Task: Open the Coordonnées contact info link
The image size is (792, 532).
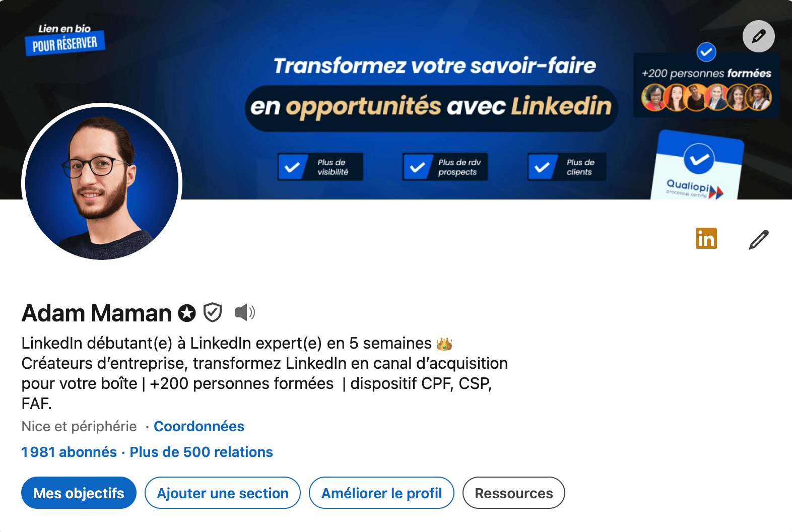Action: [x=199, y=426]
